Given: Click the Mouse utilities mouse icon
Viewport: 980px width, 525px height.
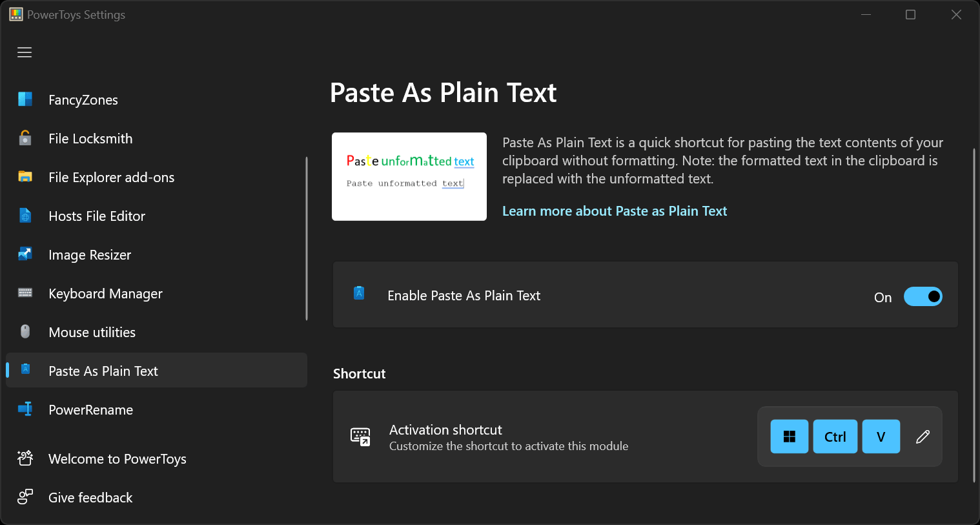Looking at the screenshot, I should [x=25, y=332].
